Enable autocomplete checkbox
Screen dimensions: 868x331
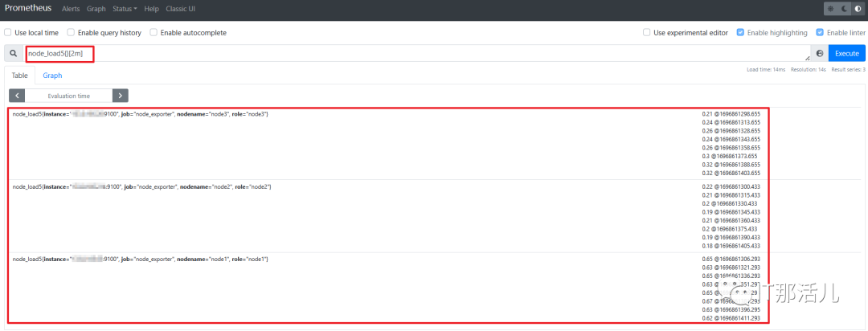pos(154,33)
